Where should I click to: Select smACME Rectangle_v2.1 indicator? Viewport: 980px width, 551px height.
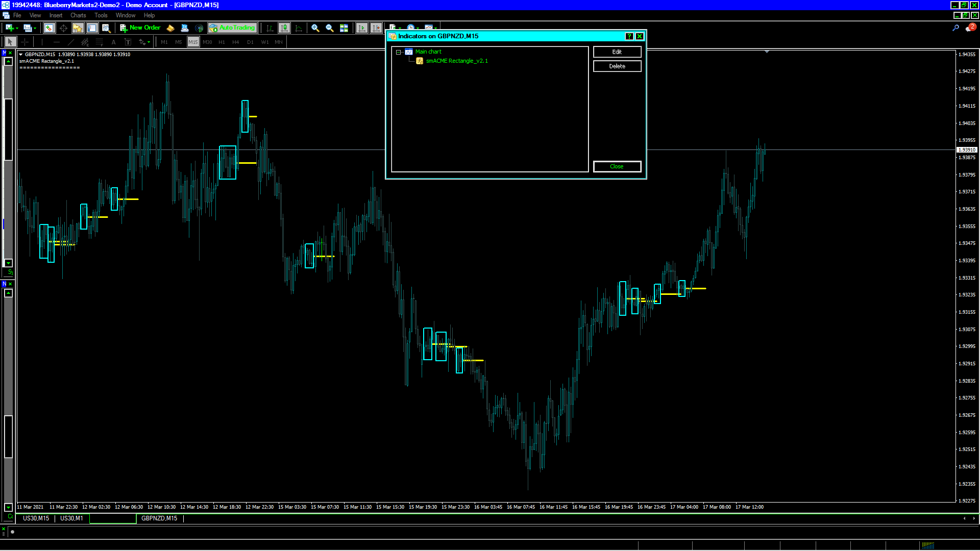457,61
